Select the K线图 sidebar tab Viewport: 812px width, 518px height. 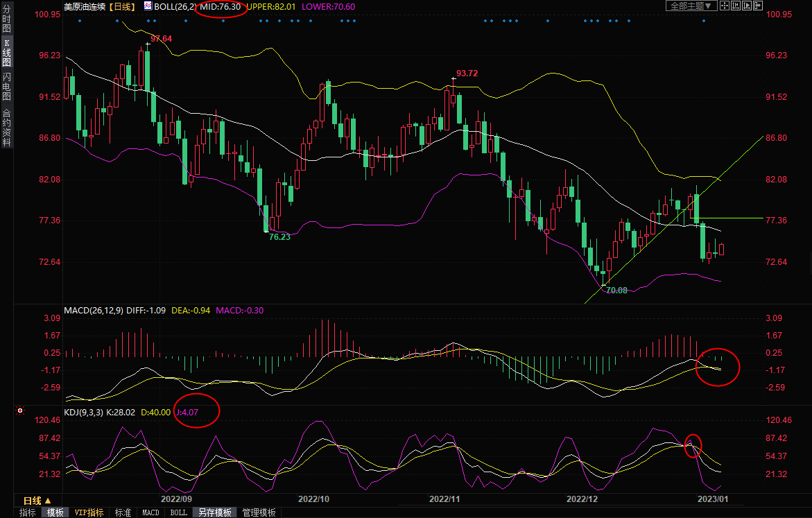tap(6, 52)
